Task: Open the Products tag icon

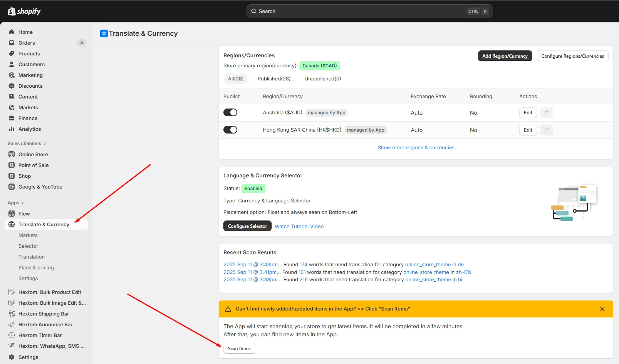Action: click(12, 53)
